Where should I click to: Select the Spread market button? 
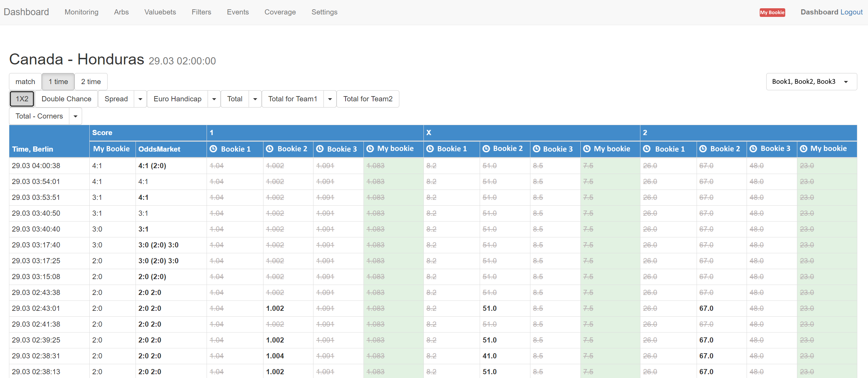(116, 99)
